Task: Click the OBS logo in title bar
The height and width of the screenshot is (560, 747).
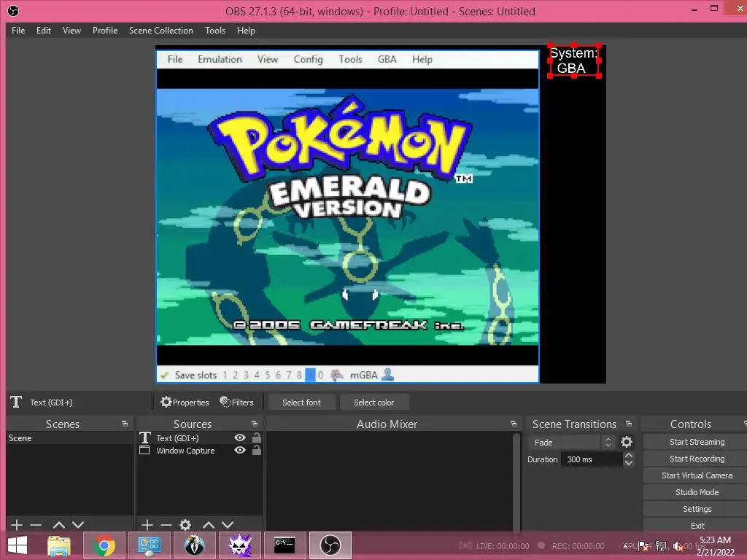Action: click(x=13, y=11)
